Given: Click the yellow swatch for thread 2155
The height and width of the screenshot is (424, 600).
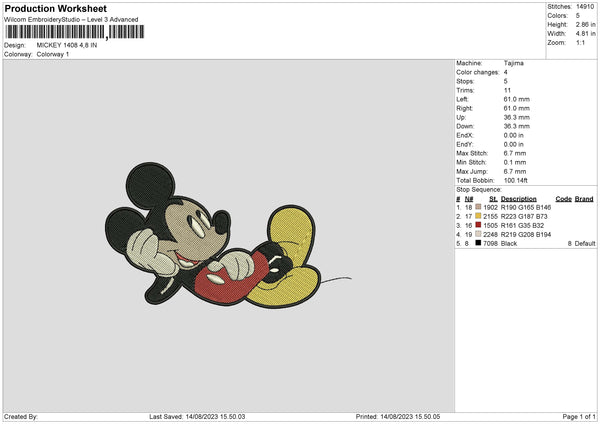Looking at the screenshot, I should tap(478, 216).
